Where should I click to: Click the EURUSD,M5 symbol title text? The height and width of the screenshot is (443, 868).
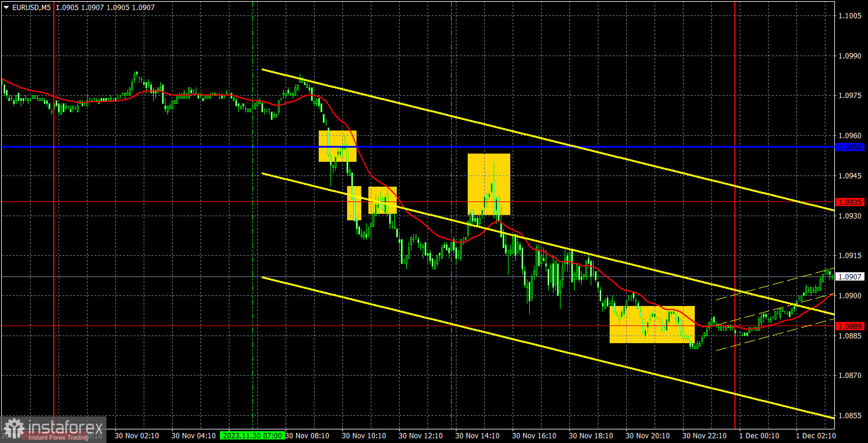(x=31, y=8)
